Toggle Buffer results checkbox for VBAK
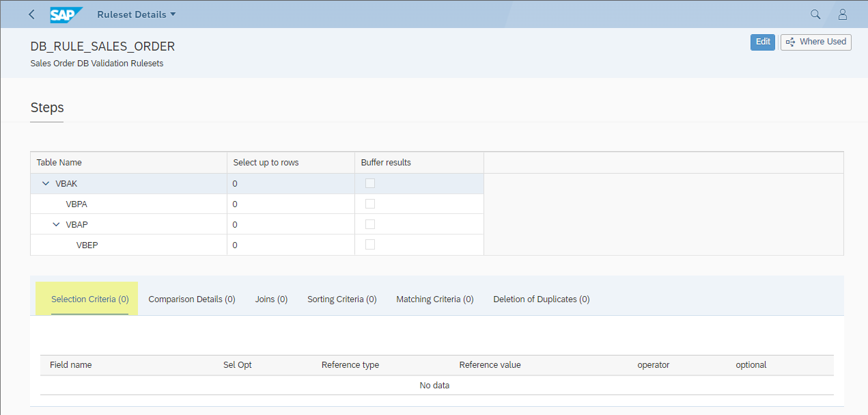Viewport: 868px width, 415px height. tap(370, 183)
